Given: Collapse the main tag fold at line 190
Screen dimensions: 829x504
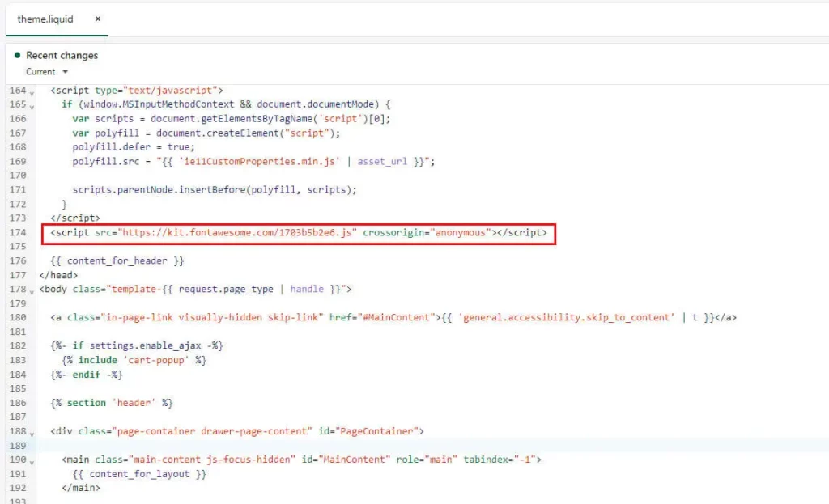Looking at the screenshot, I should pos(32,462).
